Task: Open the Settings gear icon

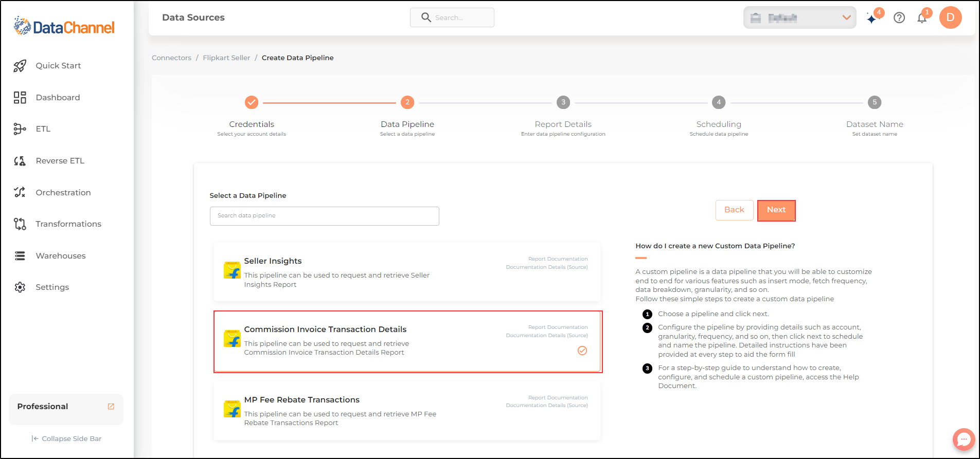Action: pyautogui.click(x=20, y=287)
